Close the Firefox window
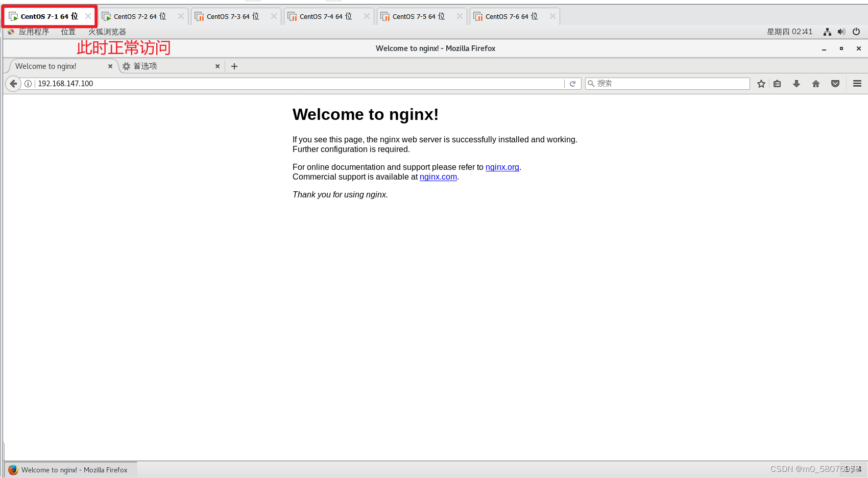868x478 pixels. pos(859,48)
